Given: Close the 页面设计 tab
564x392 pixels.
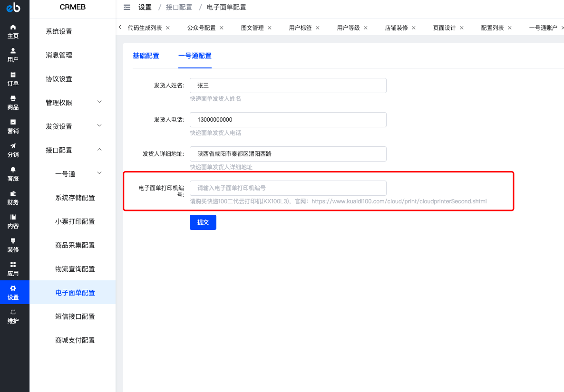Looking at the screenshot, I should tap(461, 28).
